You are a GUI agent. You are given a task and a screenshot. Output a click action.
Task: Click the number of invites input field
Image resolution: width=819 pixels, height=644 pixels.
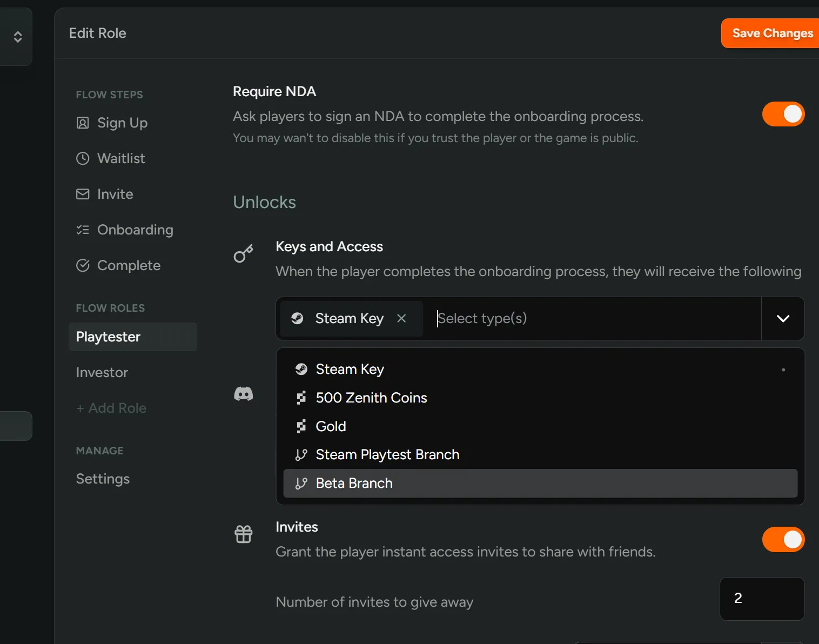(x=762, y=599)
